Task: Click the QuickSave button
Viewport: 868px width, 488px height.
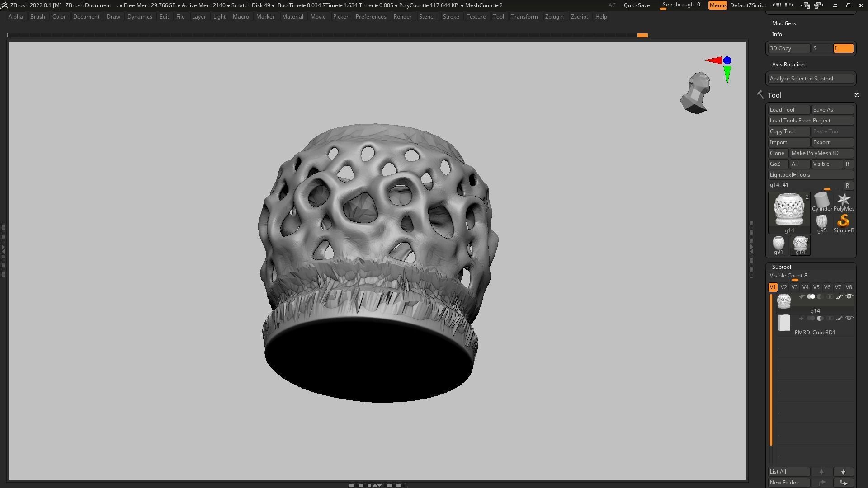Action: click(x=637, y=5)
